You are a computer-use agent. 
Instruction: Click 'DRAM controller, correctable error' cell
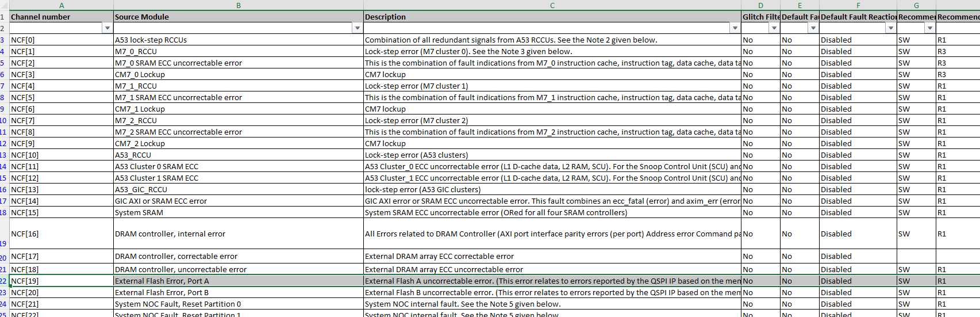point(239,256)
